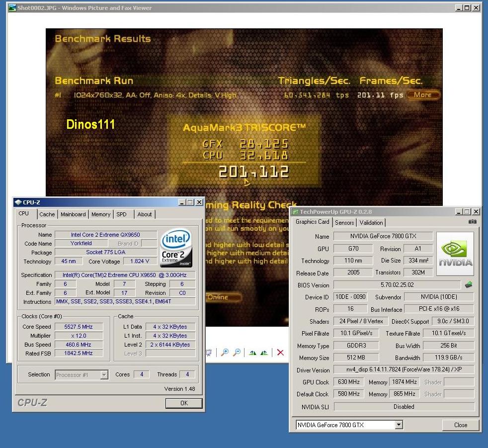Open the Mainboard tab
The image size is (488, 448).
pyautogui.click(x=73, y=214)
